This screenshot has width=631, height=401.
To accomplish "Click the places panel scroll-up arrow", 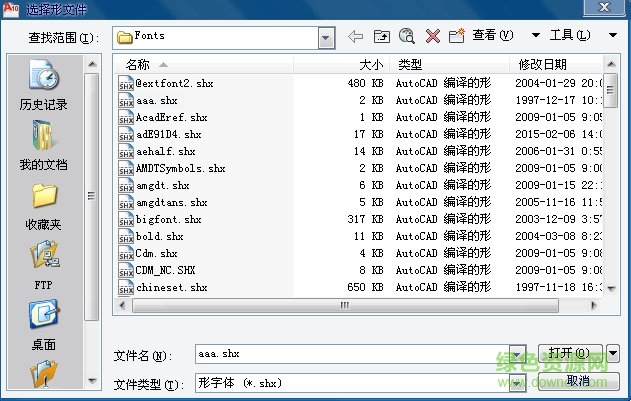I will tap(92, 64).
